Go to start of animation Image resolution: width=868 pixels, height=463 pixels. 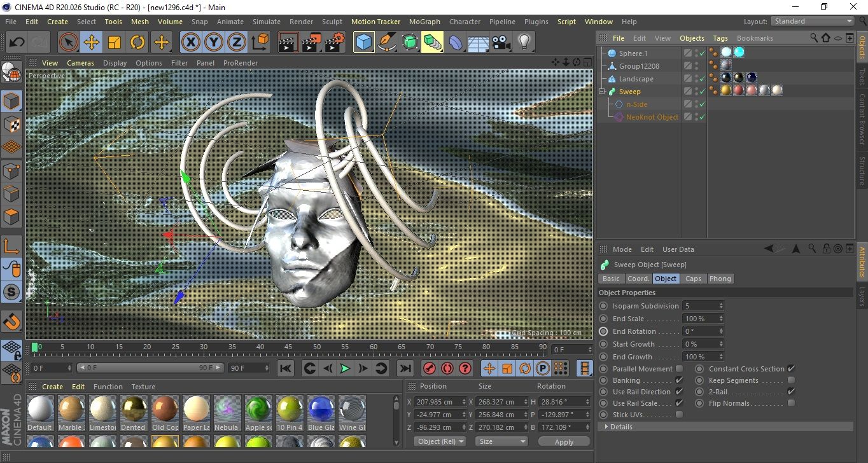click(286, 368)
